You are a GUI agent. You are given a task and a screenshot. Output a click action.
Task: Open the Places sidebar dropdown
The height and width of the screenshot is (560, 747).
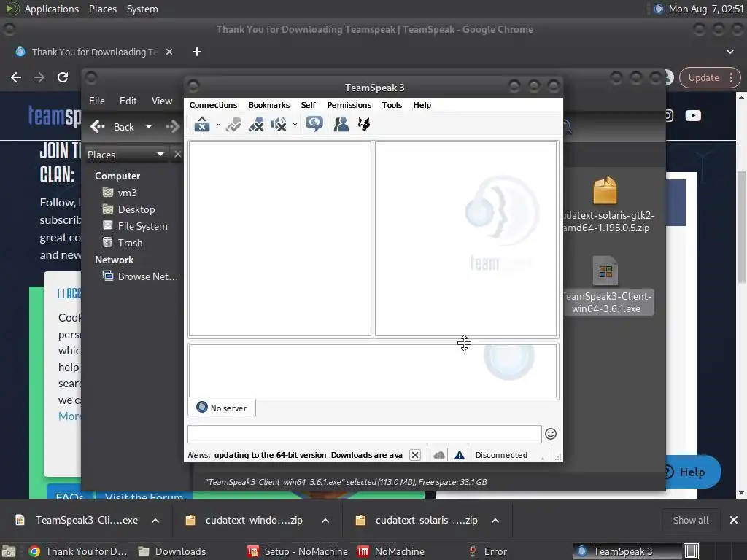pyautogui.click(x=125, y=155)
